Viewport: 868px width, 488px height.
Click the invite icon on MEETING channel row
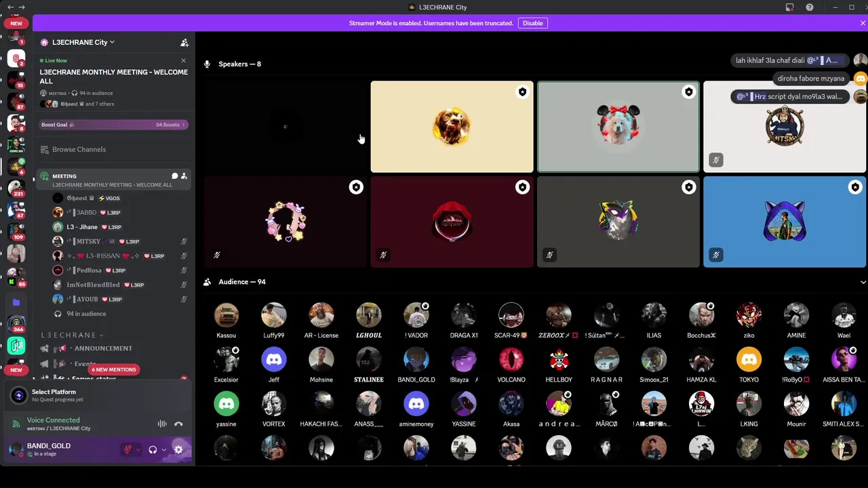184,176
